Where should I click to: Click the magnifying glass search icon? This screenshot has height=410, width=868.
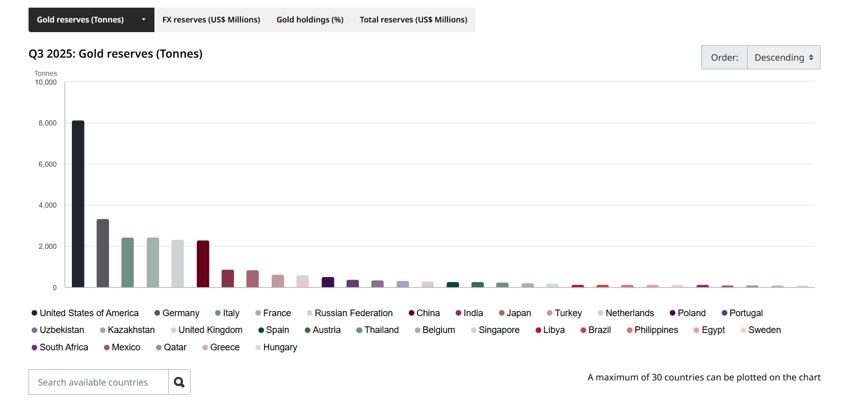coord(179,382)
